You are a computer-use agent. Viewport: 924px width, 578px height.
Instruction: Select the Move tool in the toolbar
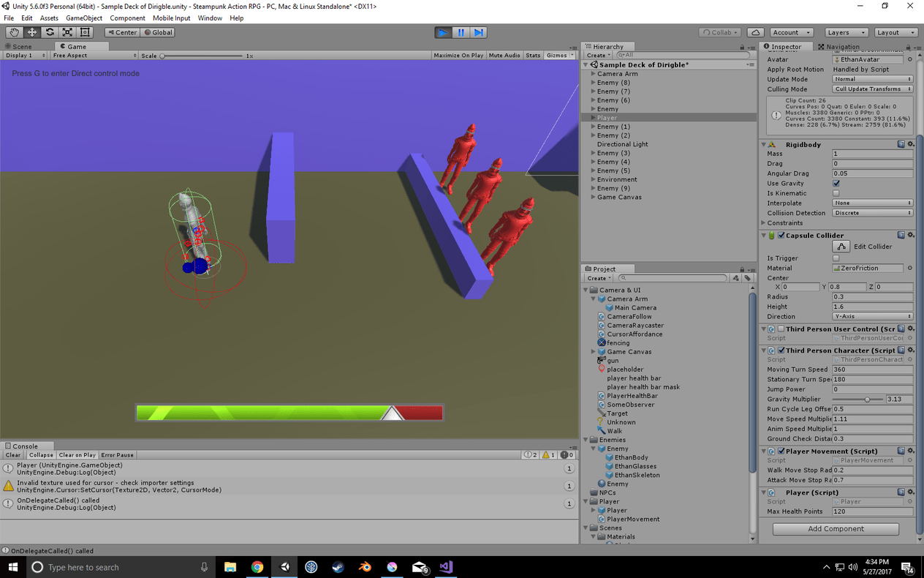tap(31, 32)
